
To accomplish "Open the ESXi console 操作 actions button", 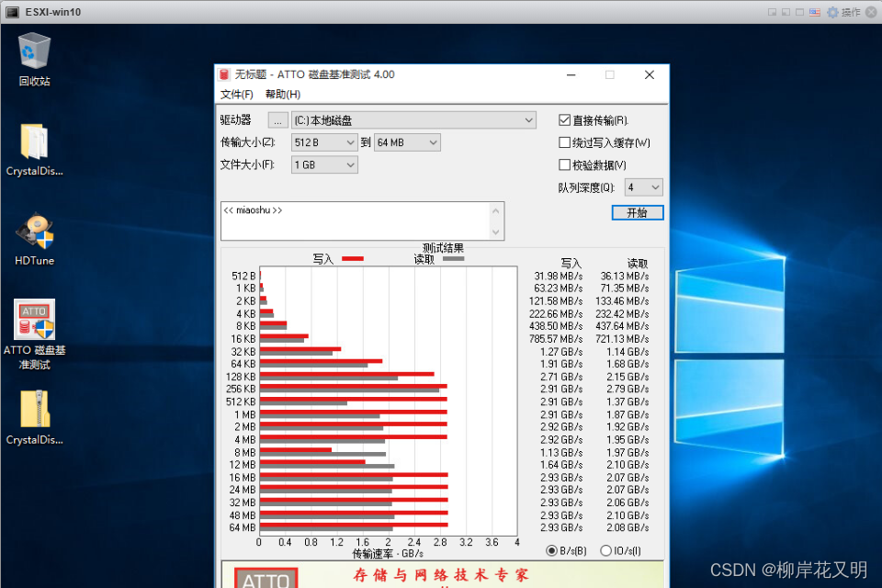I will 851,12.
